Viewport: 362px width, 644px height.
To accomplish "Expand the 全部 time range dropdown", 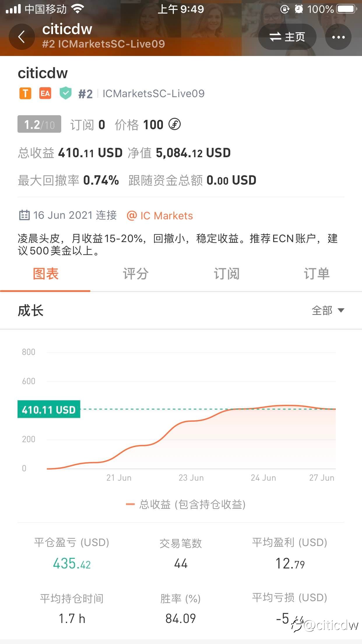I will (x=328, y=310).
